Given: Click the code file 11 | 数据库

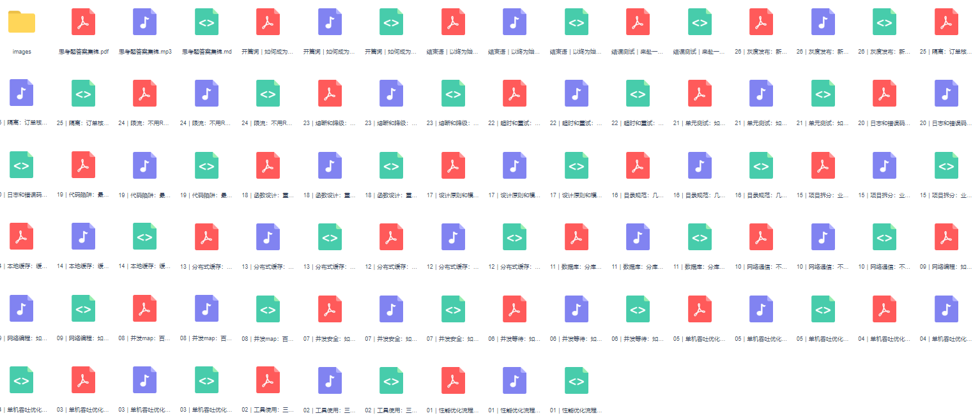Looking at the screenshot, I should pyautogui.click(x=700, y=237).
